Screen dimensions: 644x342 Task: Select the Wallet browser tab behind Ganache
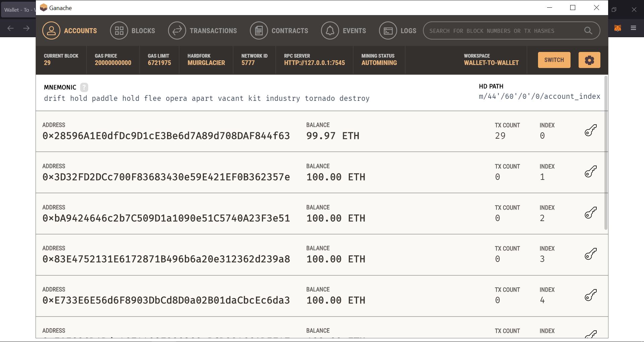tap(18, 10)
